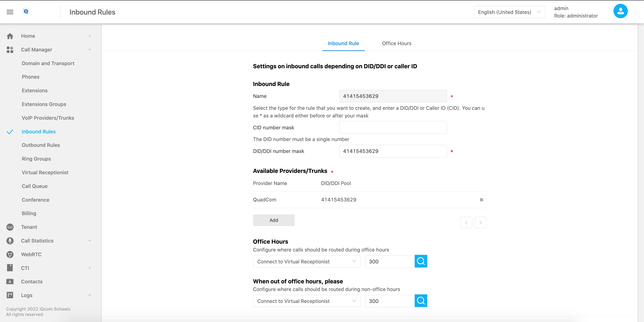Focus the CID number mask field
This screenshot has width=644, height=322.
click(393, 127)
